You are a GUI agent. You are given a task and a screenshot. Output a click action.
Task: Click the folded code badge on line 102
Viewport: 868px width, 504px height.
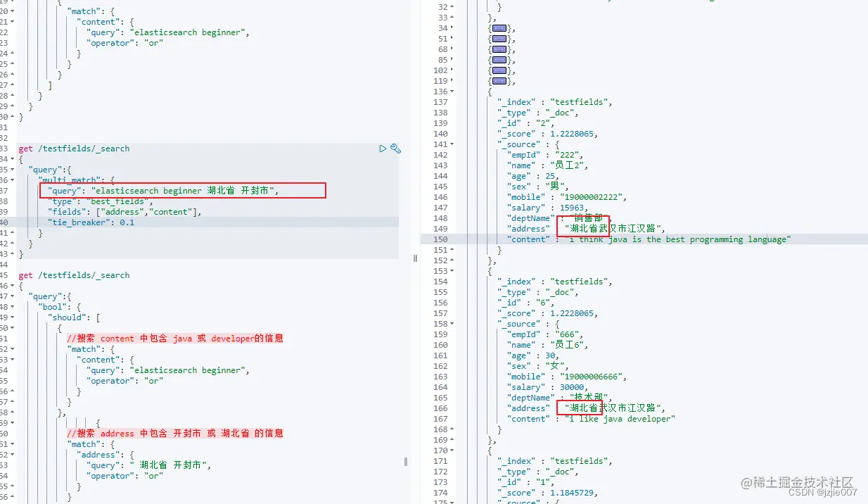pos(499,70)
